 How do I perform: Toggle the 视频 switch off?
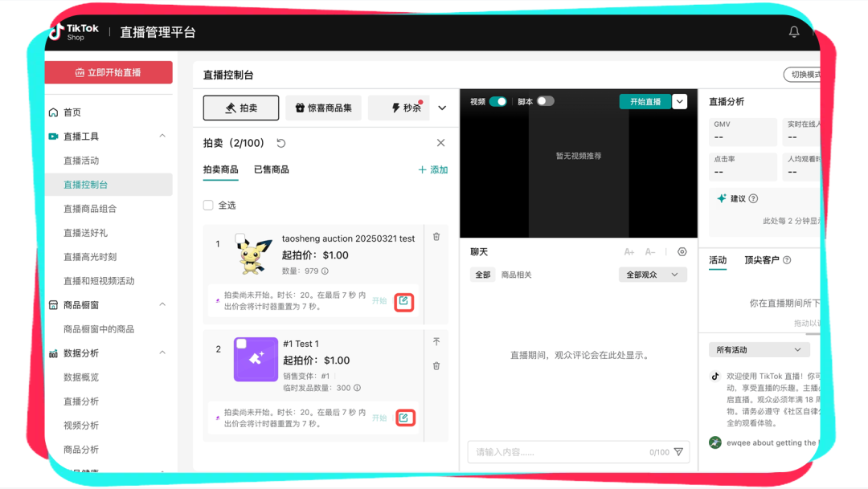(x=497, y=102)
